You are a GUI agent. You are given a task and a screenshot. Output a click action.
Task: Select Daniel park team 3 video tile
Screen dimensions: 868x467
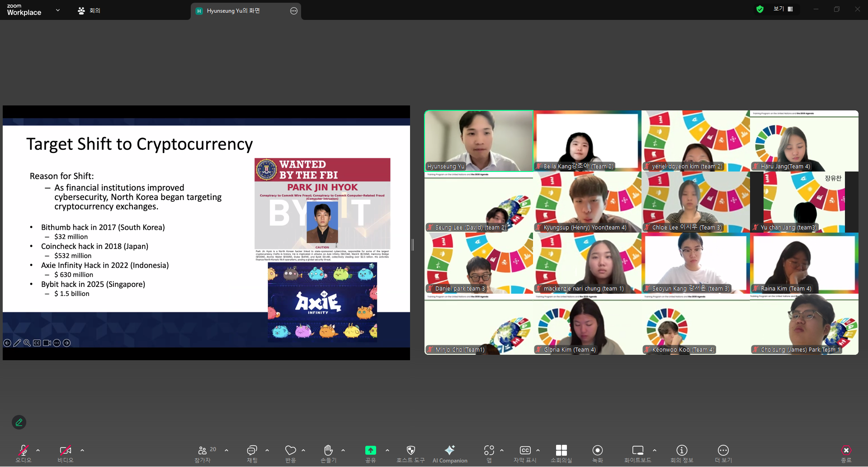click(x=479, y=263)
